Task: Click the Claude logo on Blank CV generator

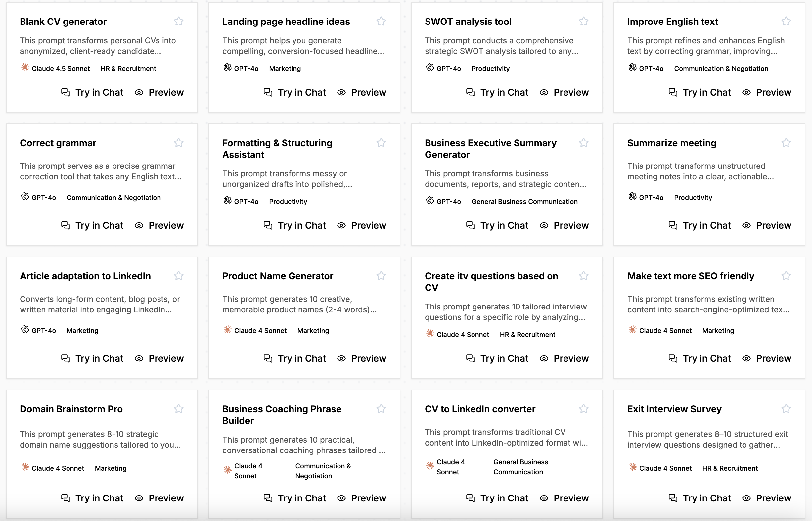Action: (x=25, y=67)
